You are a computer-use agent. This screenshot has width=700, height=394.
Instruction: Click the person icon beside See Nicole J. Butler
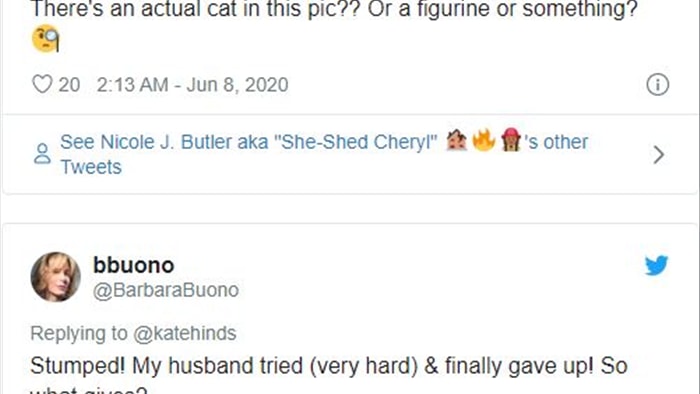(42, 154)
